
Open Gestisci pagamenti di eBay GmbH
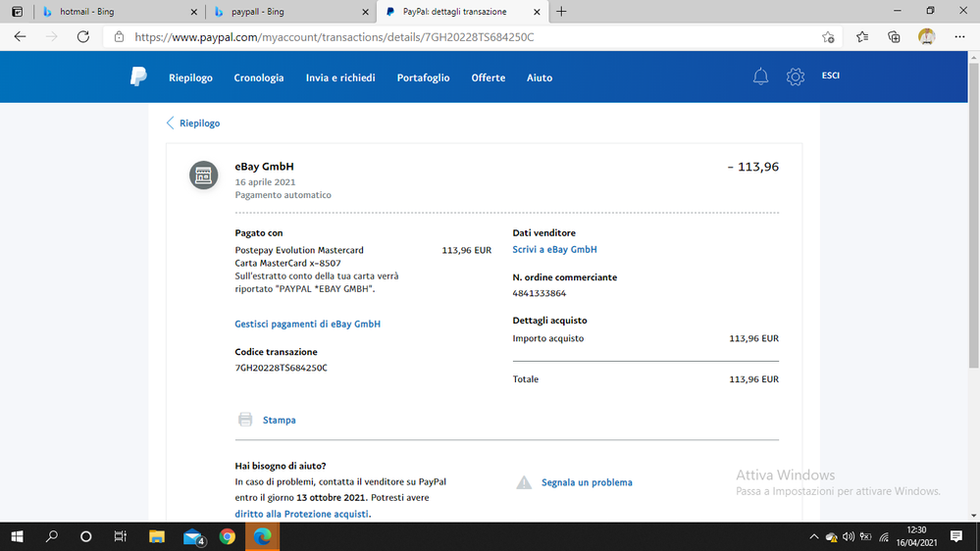click(307, 324)
